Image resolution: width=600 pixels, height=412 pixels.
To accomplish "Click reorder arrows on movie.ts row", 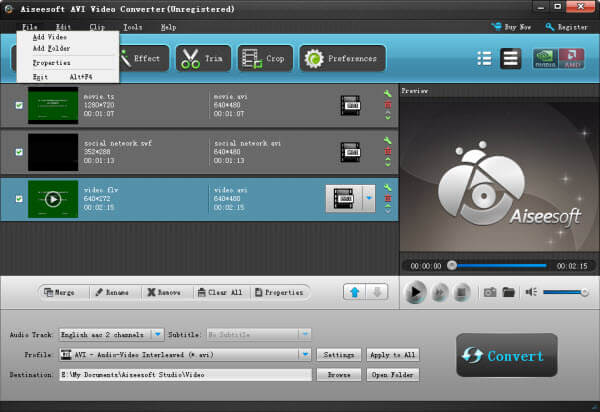I will pos(388,116).
